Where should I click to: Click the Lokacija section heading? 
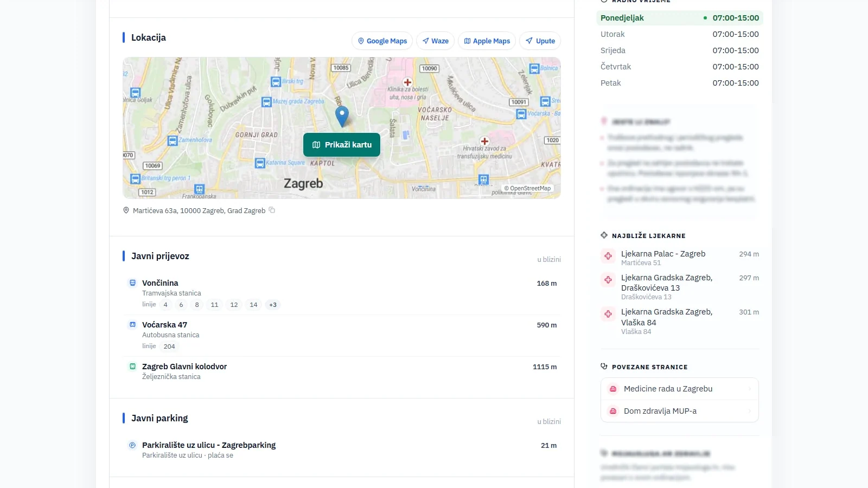coord(149,37)
